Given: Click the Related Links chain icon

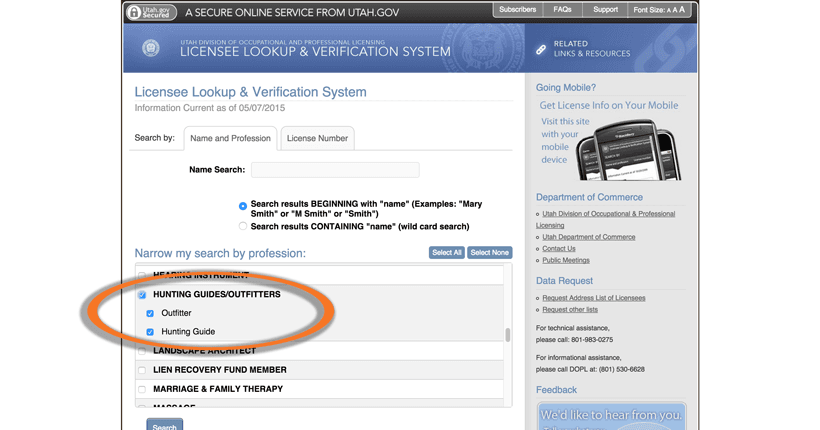Looking at the screenshot, I should pos(541,49).
